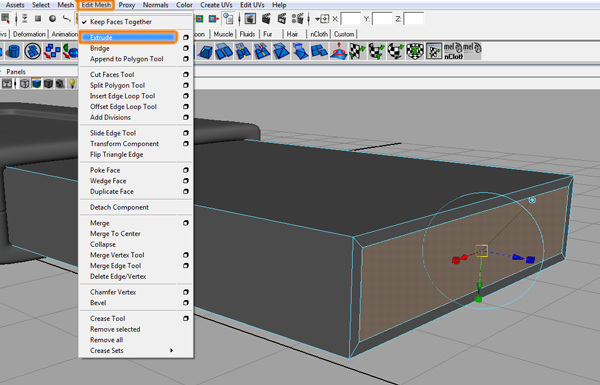This screenshot has width=600, height=385.
Task: Click the Insert Edge Loop shelf icon
Action: (x=243, y=52)
